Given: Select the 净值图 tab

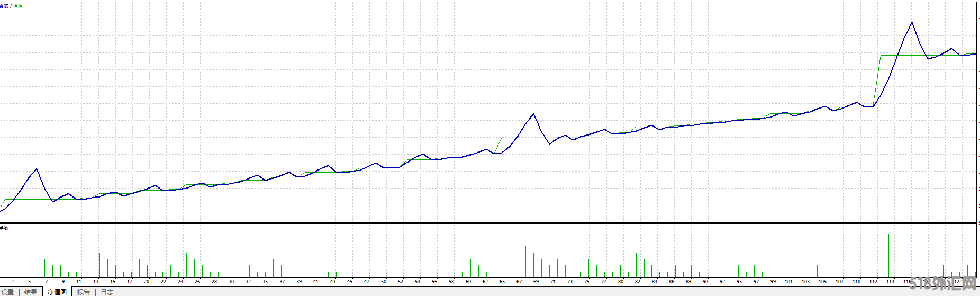Looking at the screenshot, I should pos(57,292).
